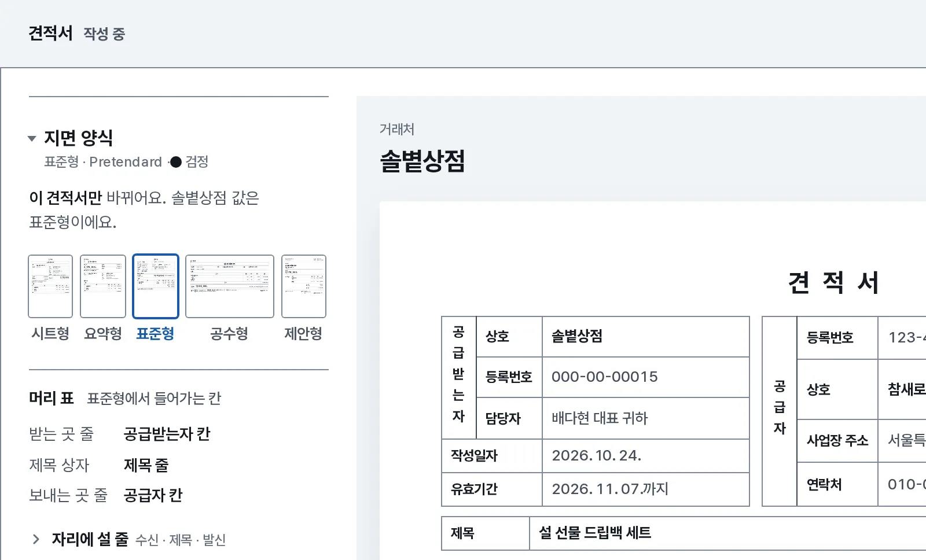Viewport: 926px width, 560px height.
Task: Click the 작성 중 status label
Action: pos(104,34)
